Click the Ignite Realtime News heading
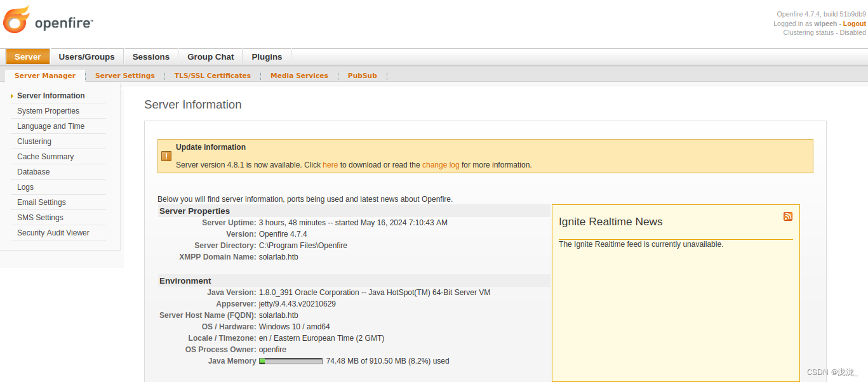This screenshot has width=868, height=382. pyautogui.click(x=611, y=221)
